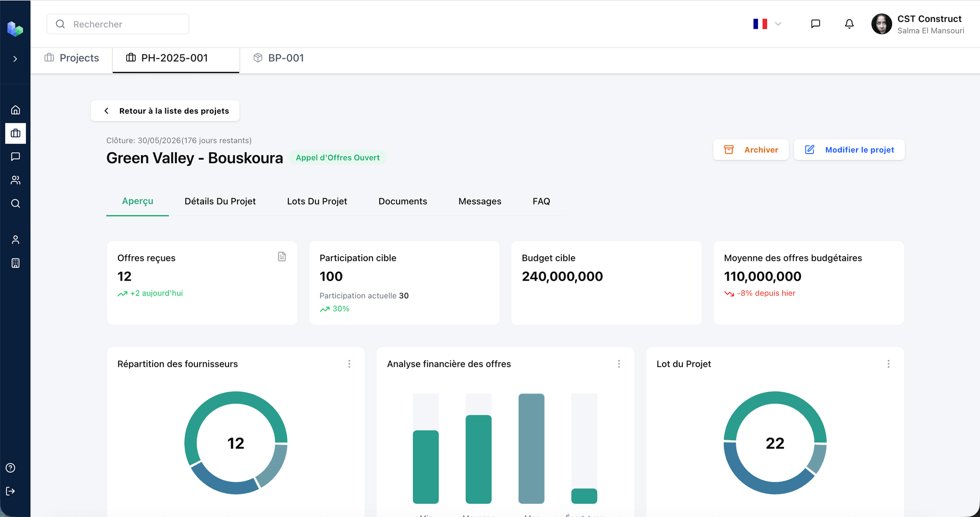Open the notifications bell icon
The width and height of the screenshot is (980, 517).
(x=849, y=23)
